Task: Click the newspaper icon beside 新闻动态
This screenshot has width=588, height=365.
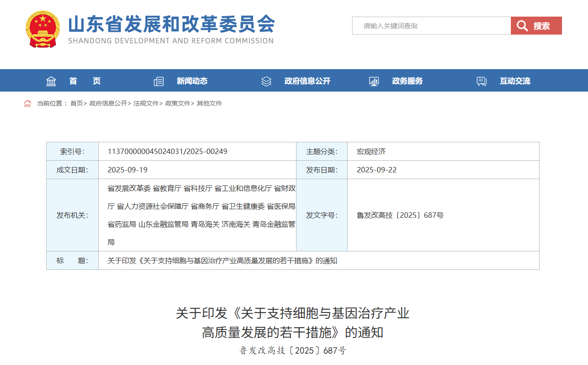Action: [x=159, y=81]
